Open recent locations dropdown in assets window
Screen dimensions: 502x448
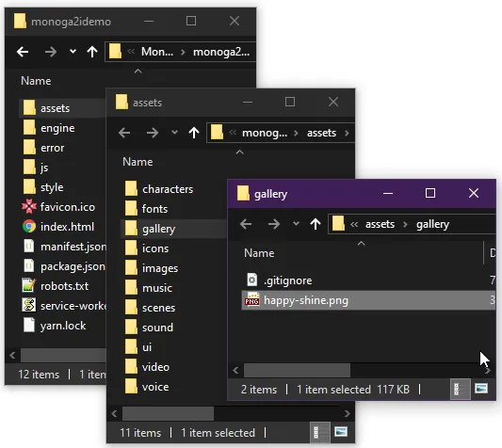174,132
